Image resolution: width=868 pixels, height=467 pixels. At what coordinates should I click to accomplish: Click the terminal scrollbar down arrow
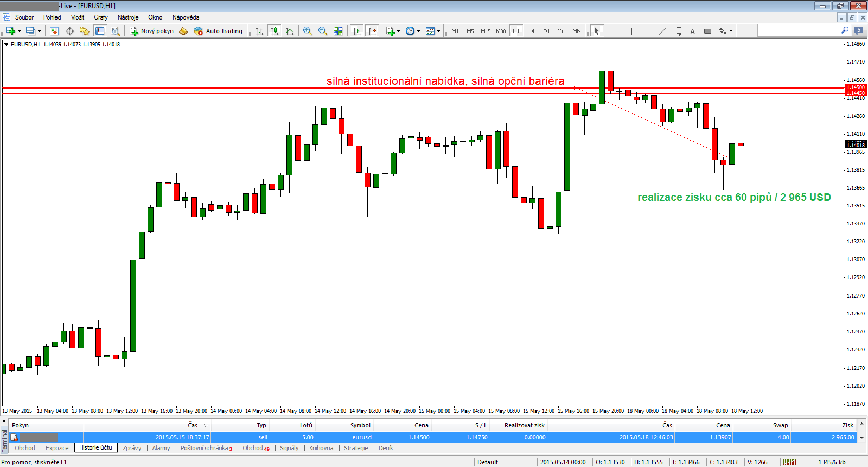(861, 438)
